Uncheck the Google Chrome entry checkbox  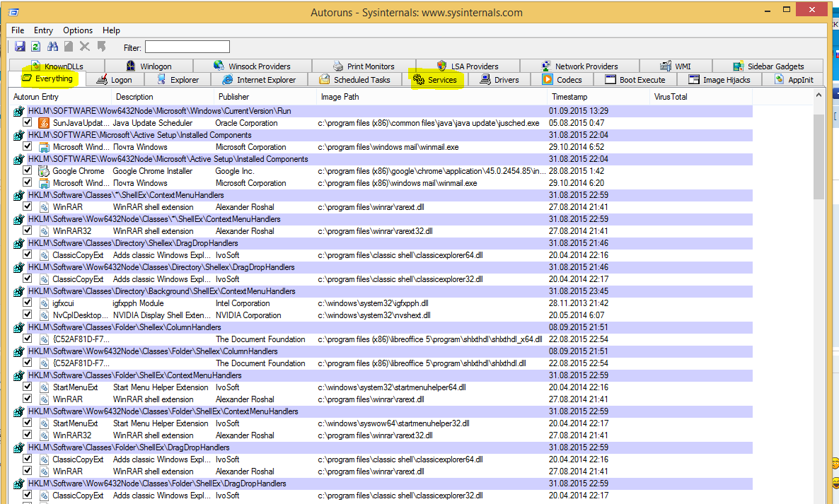pos(28,170)
